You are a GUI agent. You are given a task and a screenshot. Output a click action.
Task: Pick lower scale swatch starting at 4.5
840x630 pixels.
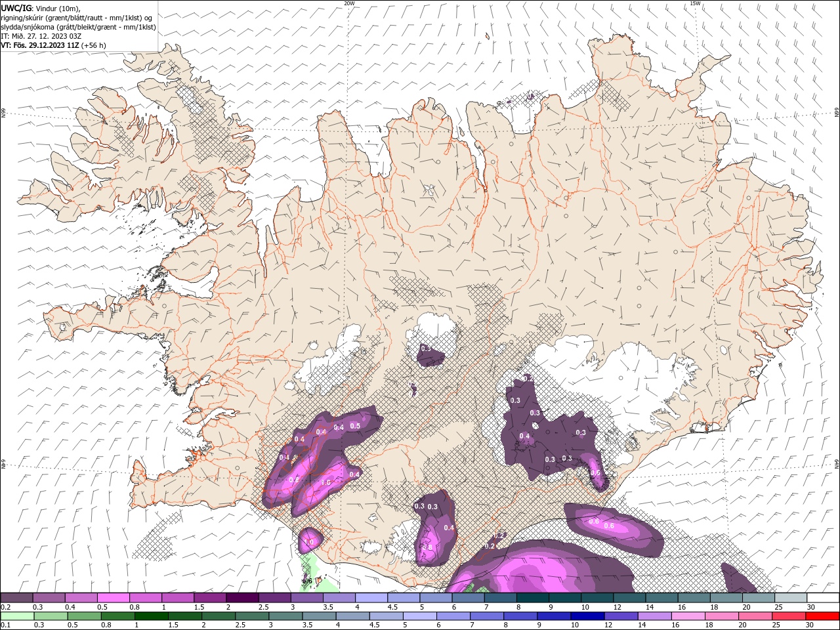click(386, 616)
